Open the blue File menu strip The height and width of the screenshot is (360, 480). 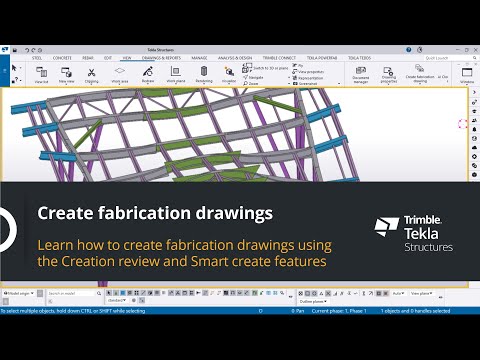pos(5,71)
